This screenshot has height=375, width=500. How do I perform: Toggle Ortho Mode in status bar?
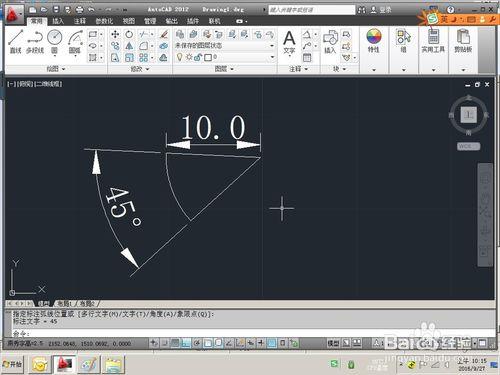[186, 342]
